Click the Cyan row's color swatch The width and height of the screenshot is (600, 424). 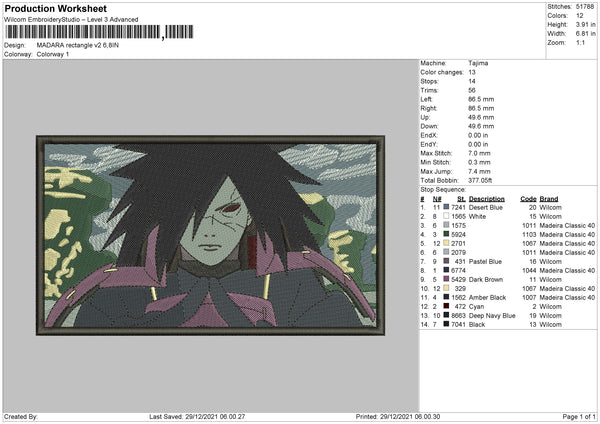coord(446,306)
